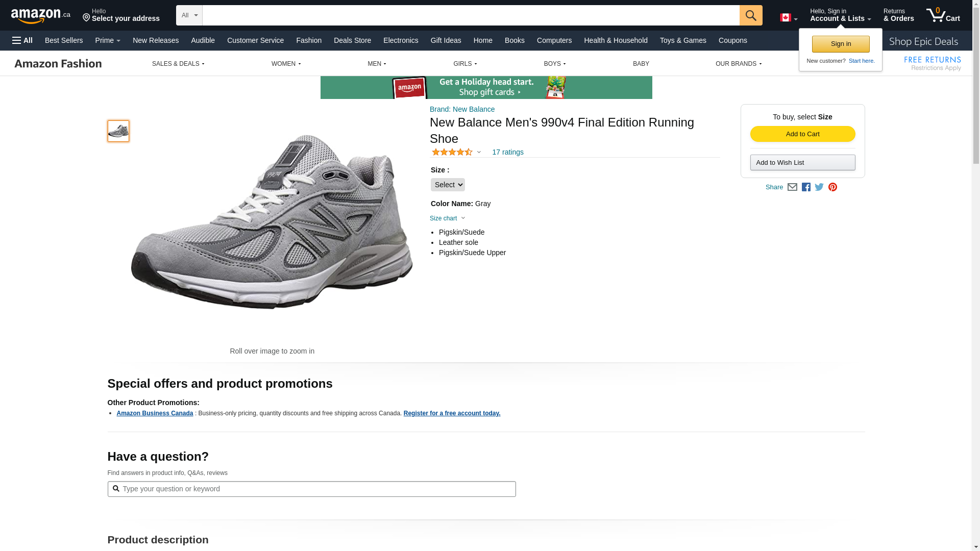Click the search magnifying glass button

[750, 15]
